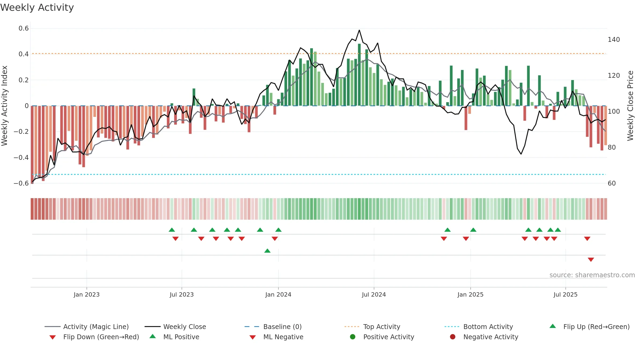
Task: Click the Positive Activity green circle icon
Action: [x=353, y=337]
